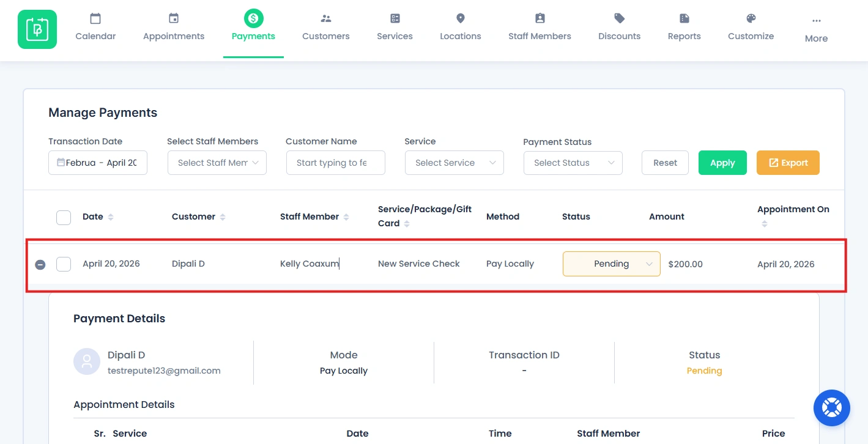Sort by Customer column arrows
This screenshot has height=444, width=868.
pyautogui.click(x=223, y=217)
